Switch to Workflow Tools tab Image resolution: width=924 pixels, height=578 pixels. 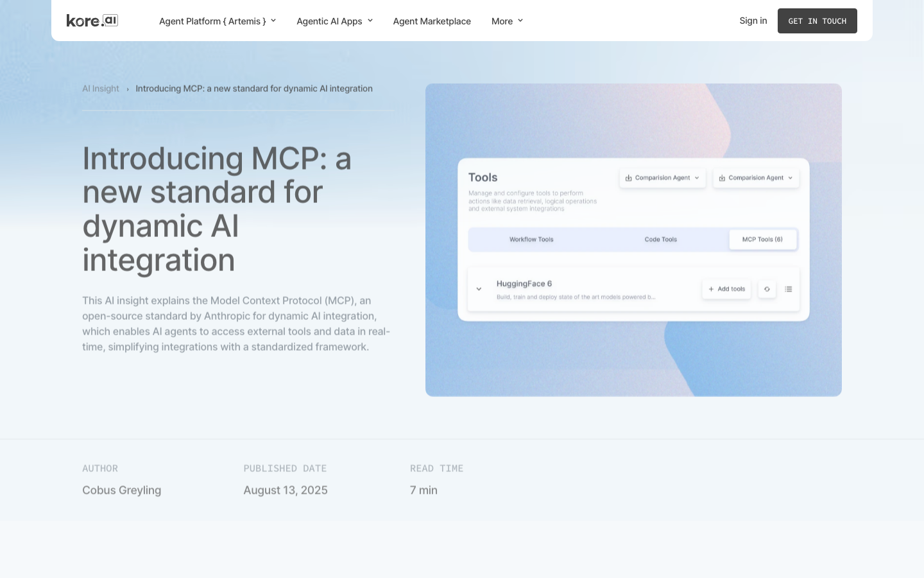click(531, 240)
